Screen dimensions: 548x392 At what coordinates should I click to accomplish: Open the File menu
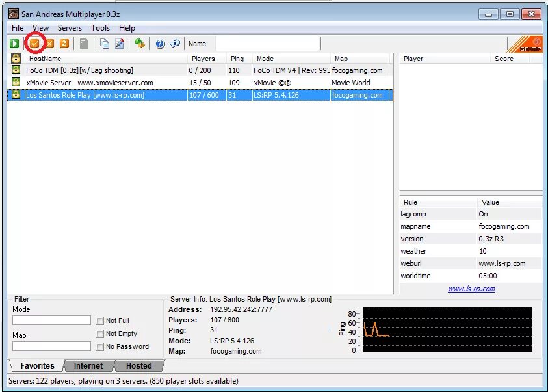click(18, 28)
